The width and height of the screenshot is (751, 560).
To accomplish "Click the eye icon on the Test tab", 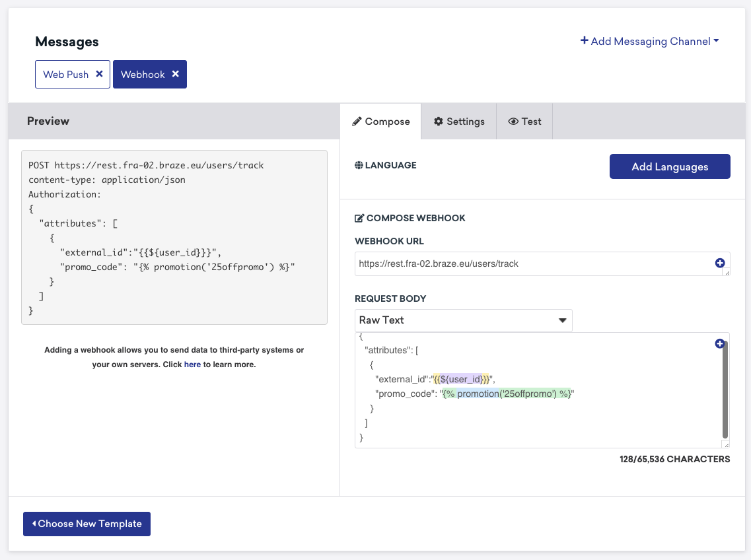I will tap(513, 121).
